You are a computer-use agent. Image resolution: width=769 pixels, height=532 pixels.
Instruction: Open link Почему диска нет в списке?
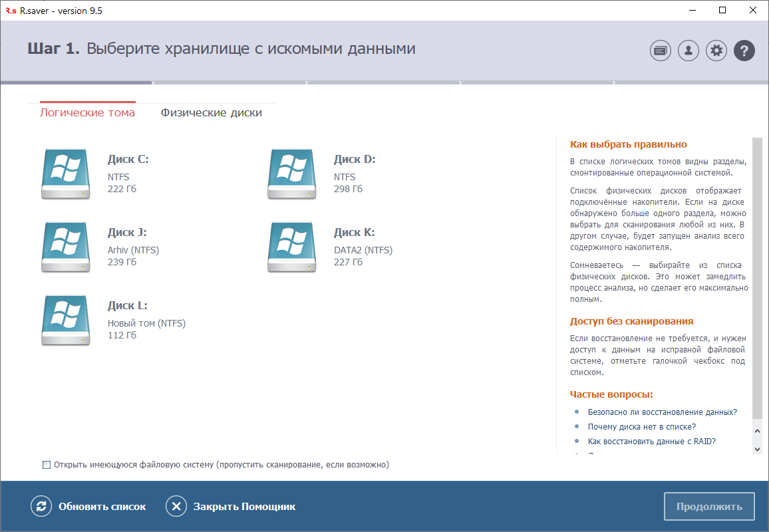(641, 427)
